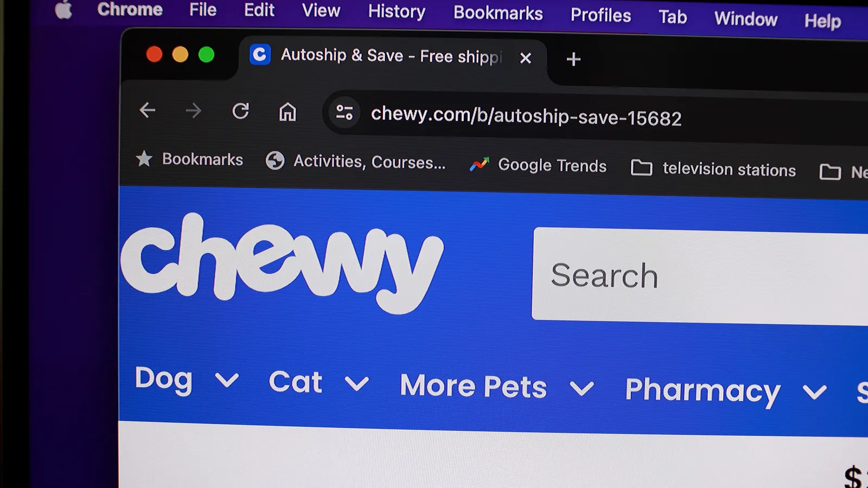Go to the browser home page icon
Image resolution: width=868 pixels, height=488 pixels.
click(x=288, y=112)
